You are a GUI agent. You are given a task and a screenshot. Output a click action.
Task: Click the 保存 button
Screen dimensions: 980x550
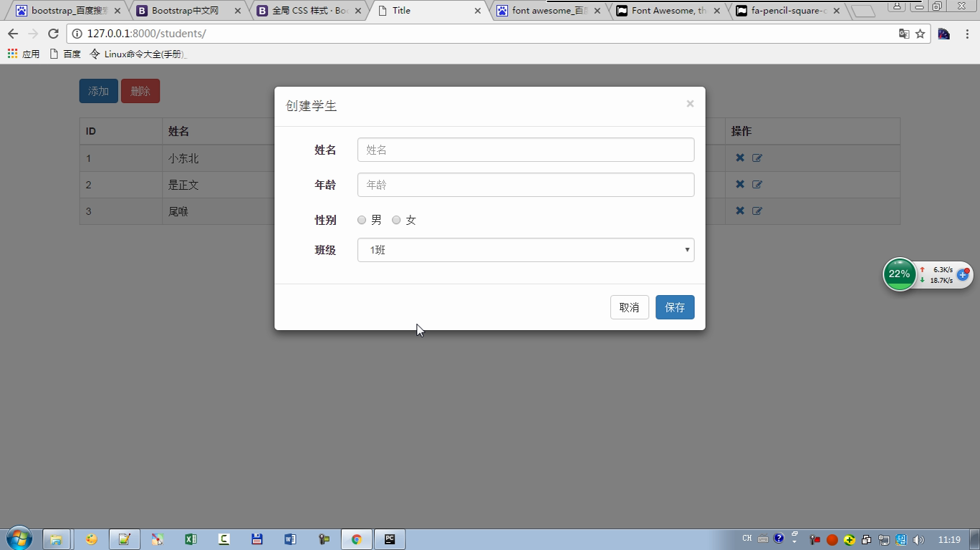click(x=674, y=307)
